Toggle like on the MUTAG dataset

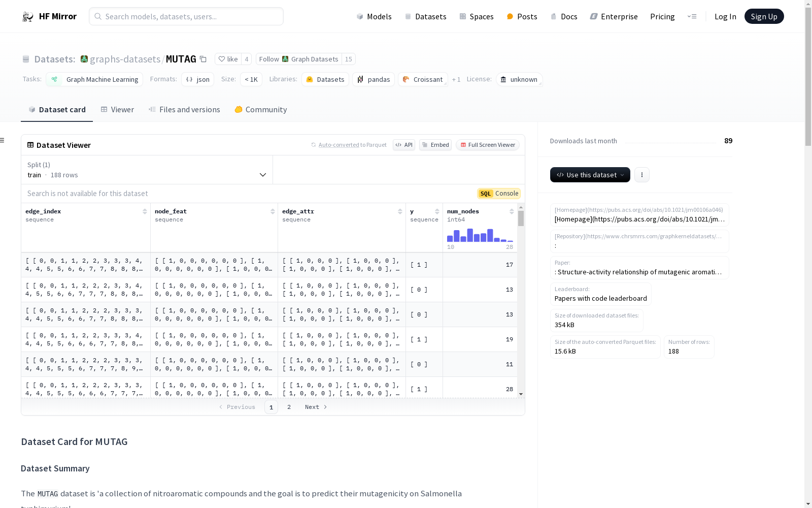pyautogui.click(x=228, y=59)
